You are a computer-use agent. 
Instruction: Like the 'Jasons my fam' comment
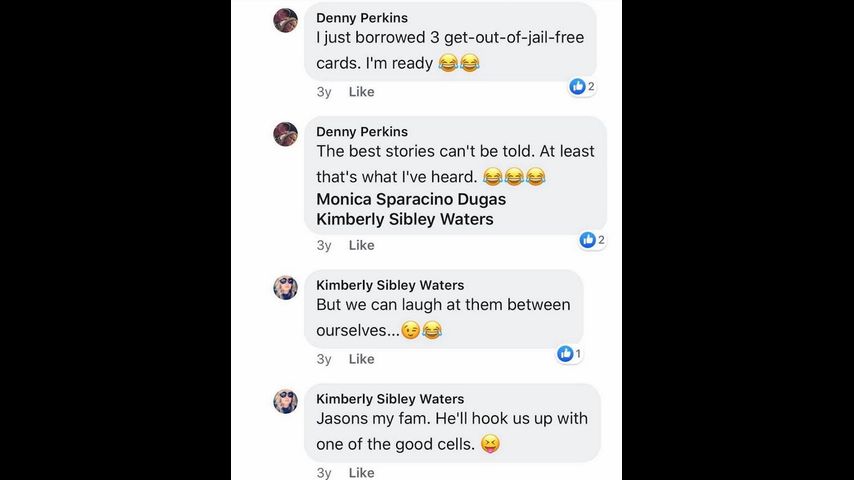point(361,472)
